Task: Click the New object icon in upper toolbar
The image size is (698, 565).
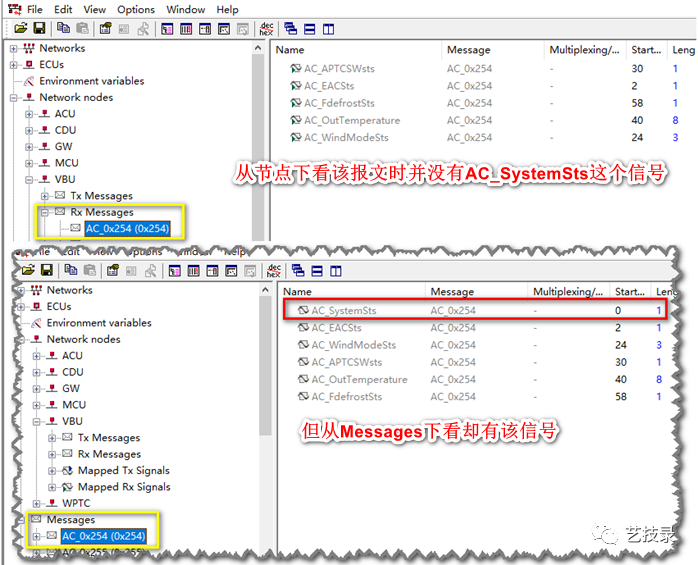Action: [x=106, y=29]
